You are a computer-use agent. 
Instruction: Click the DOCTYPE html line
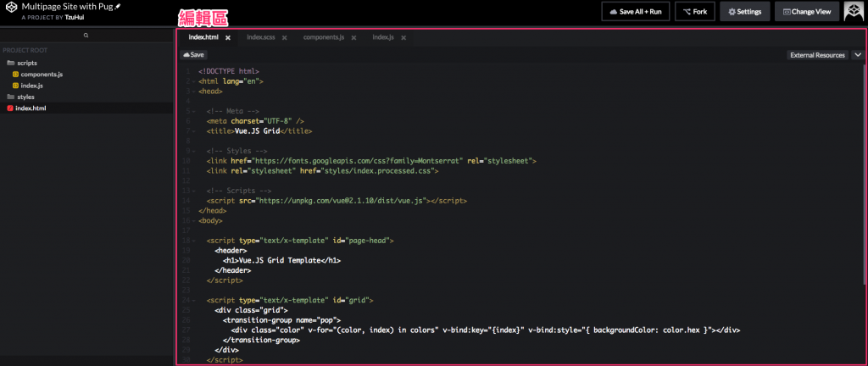pyautogui.click(x=229, y=71)
